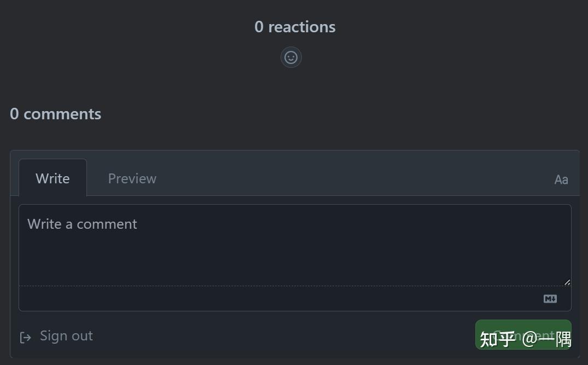
Task: Toggle the Aa formatting toolbar icon
Action: (x=561, y=179)
